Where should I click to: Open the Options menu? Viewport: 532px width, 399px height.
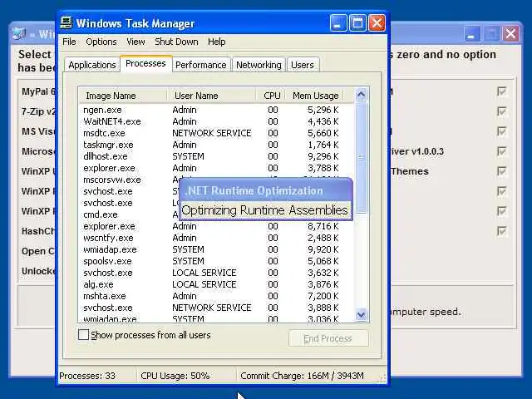(x=101, y=42)
